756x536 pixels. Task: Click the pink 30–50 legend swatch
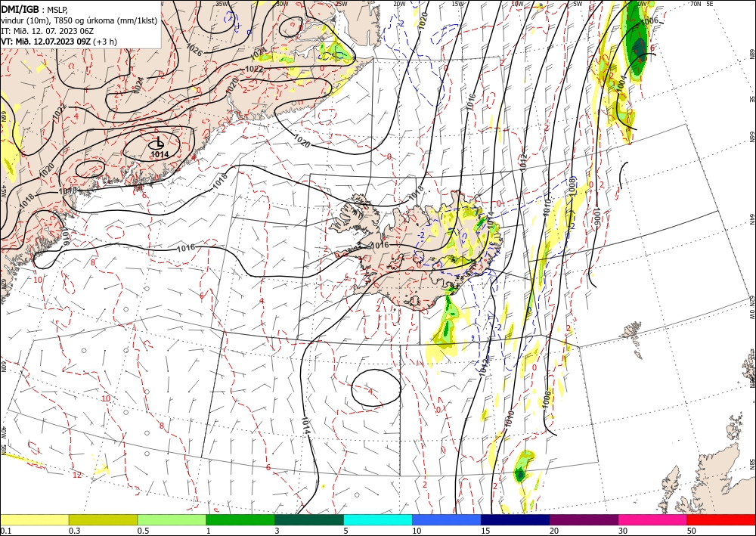653,519
